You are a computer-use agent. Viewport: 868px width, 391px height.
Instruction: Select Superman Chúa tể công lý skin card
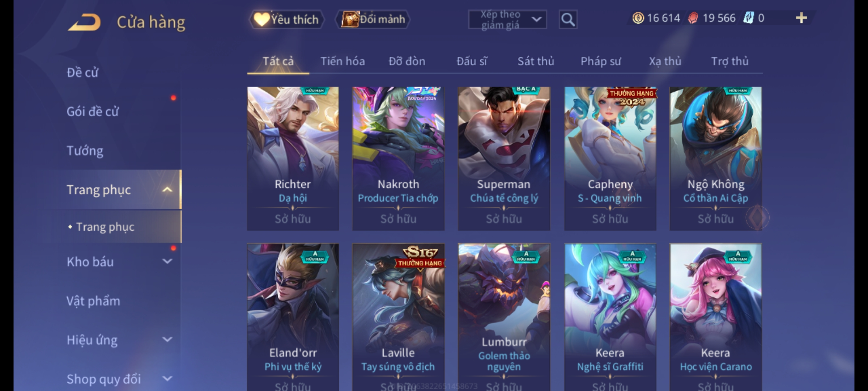[x=504, y=159]
